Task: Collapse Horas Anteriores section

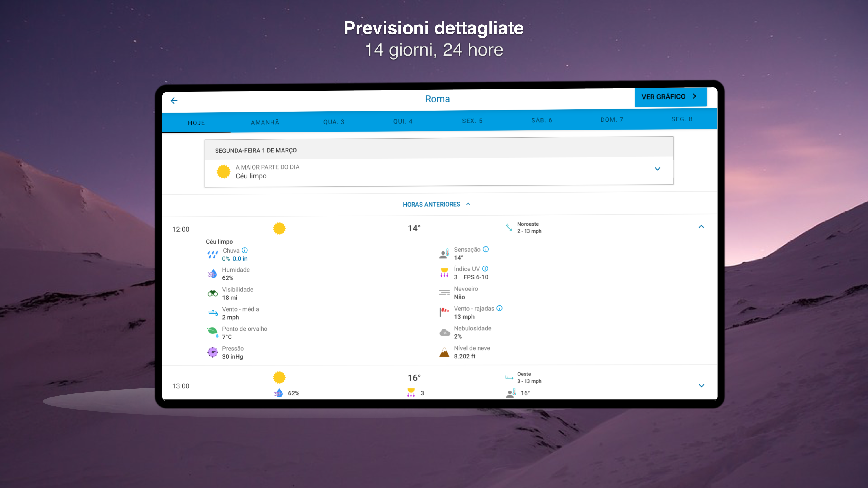Action: point(436,204)
